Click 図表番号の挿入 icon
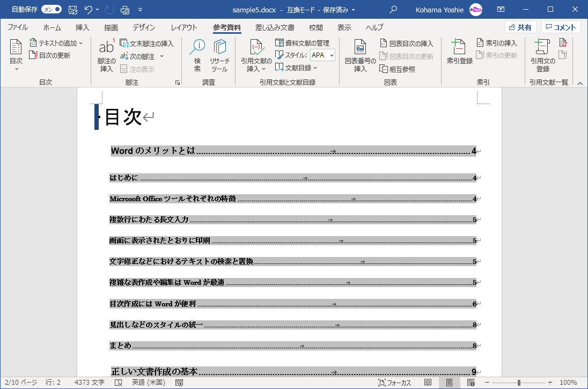The height and width of the screenshot is (389, 588). (x=361, y=55)
